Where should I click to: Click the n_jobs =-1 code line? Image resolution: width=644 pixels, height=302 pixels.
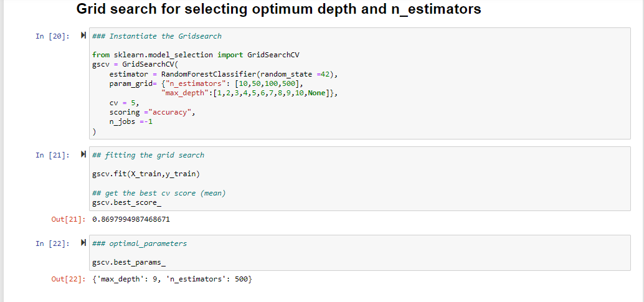point(131,122)
